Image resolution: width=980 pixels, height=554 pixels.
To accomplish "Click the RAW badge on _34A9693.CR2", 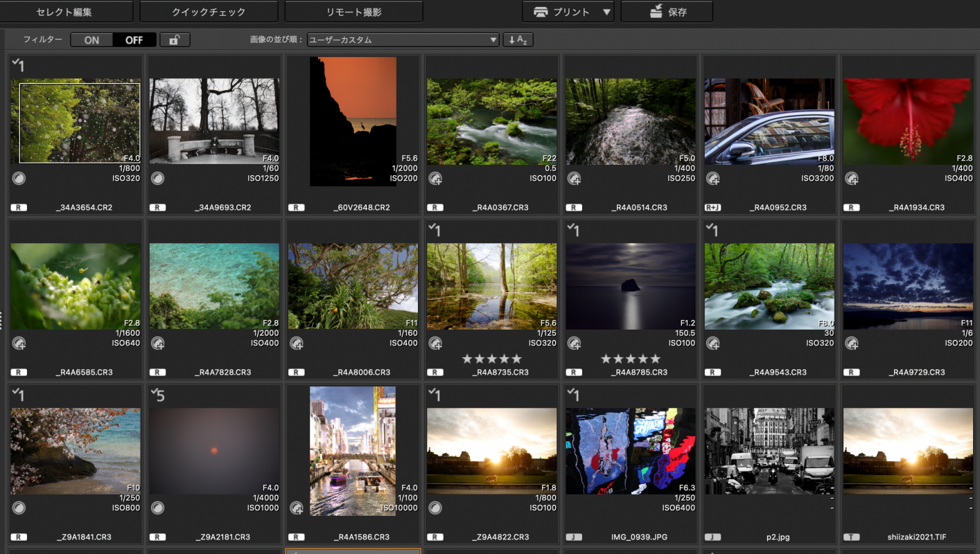I will 157,208.
